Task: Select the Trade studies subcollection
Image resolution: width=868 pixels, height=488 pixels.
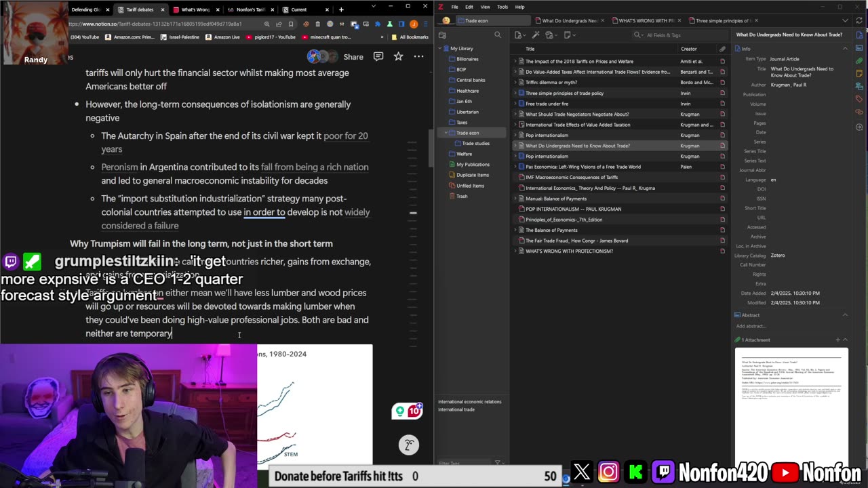Action: tap(475, 144)
